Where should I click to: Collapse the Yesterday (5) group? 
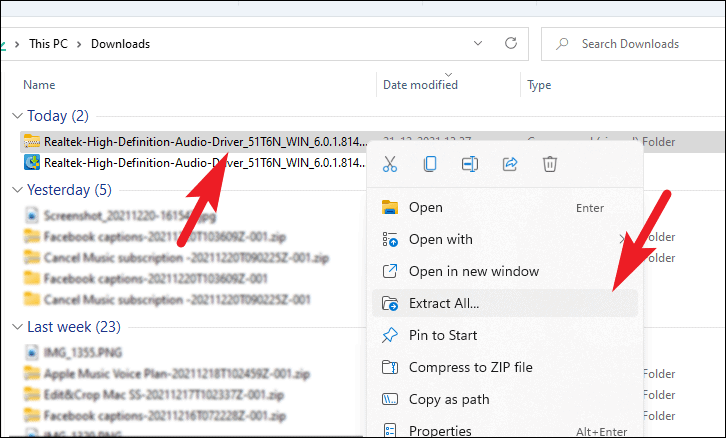coord(17,190)
